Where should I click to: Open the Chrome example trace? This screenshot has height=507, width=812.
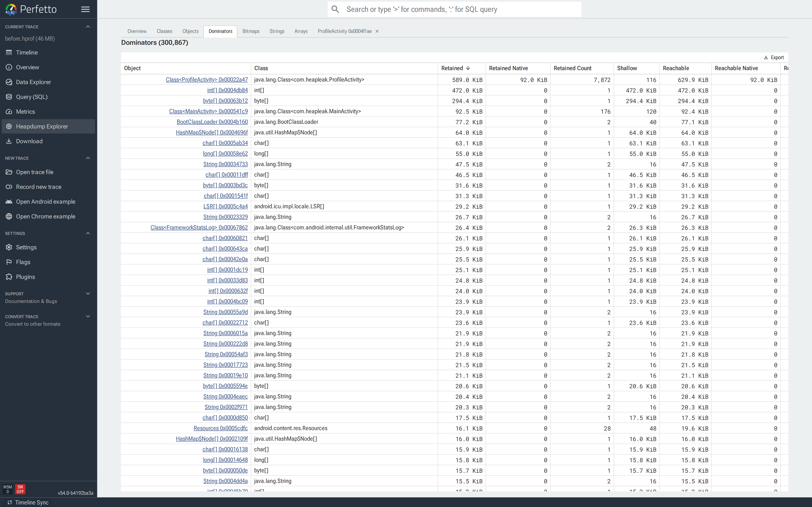click(x=46, y=216)
